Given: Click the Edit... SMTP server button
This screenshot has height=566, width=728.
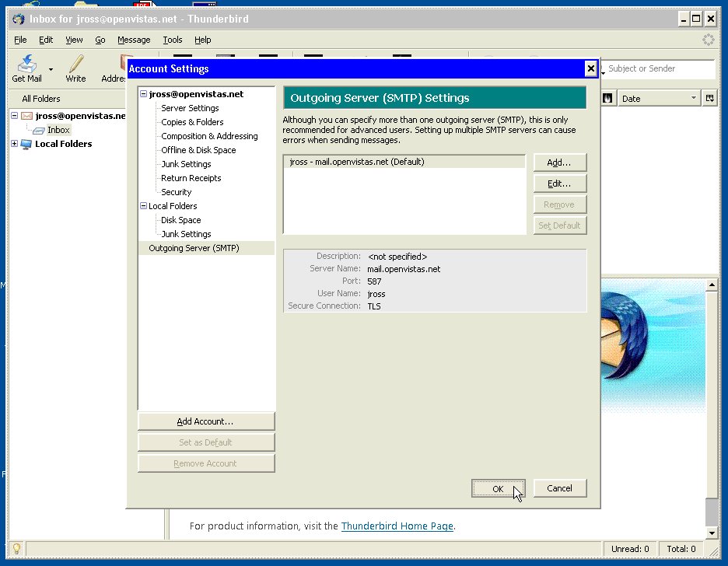Looking at the screenshot, I should click(x=559, y=183).
